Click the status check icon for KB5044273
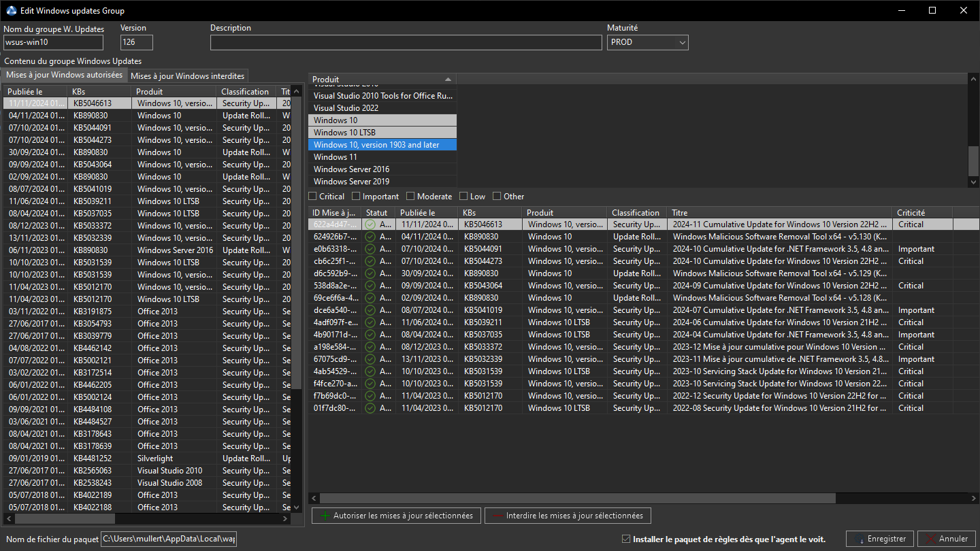 coord(370,261)
